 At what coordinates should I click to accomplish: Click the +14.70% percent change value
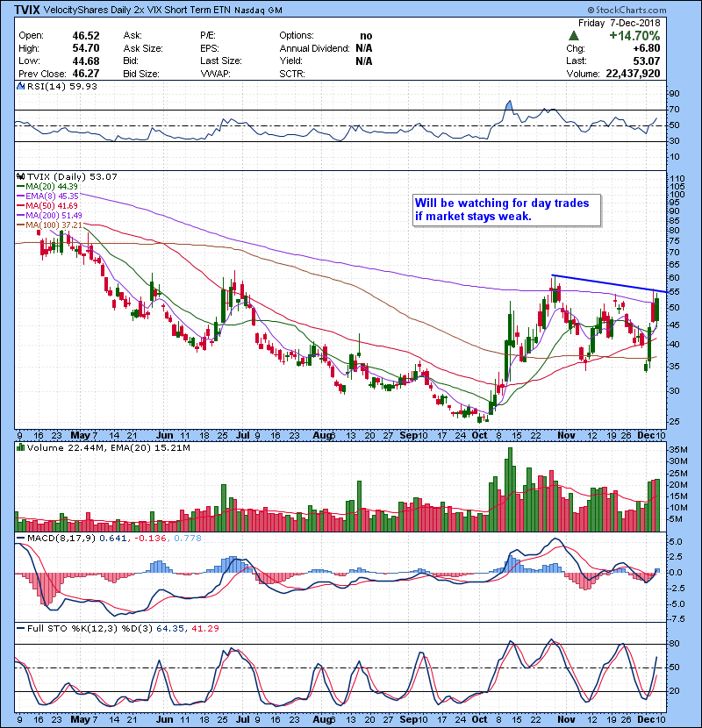pyautogui.click(x=634, y=36)
